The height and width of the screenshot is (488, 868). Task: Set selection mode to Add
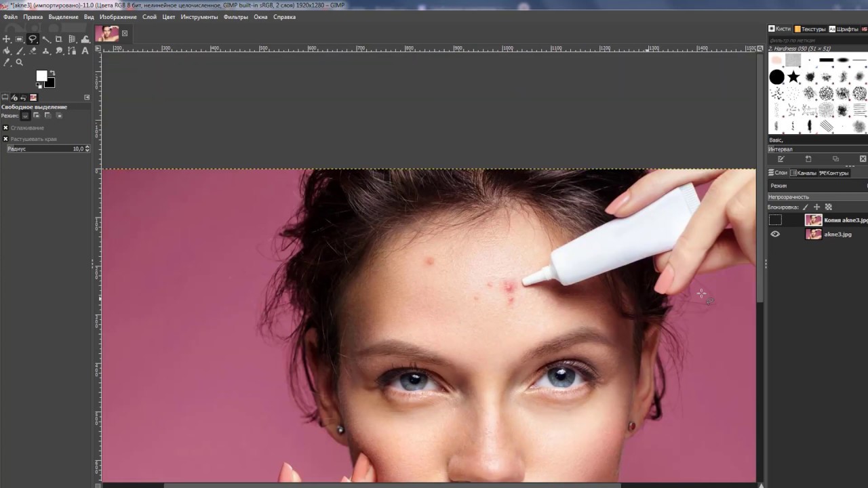[x=36, y=115]
